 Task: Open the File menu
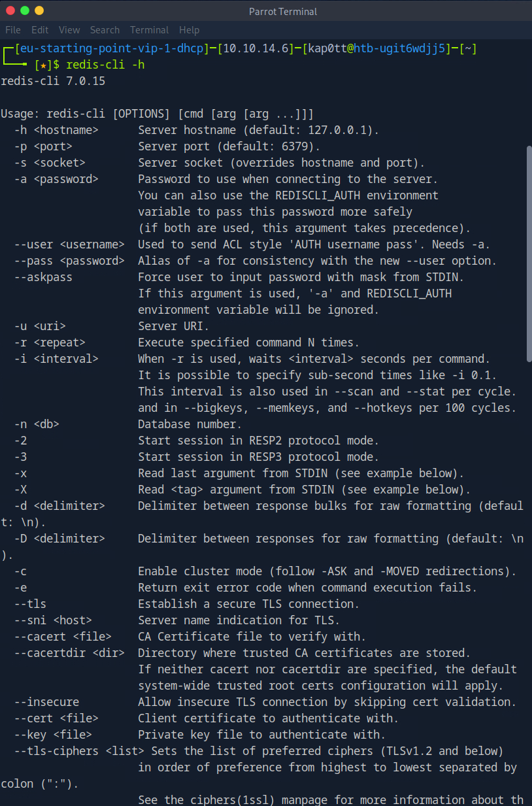(x=12, y=30)
